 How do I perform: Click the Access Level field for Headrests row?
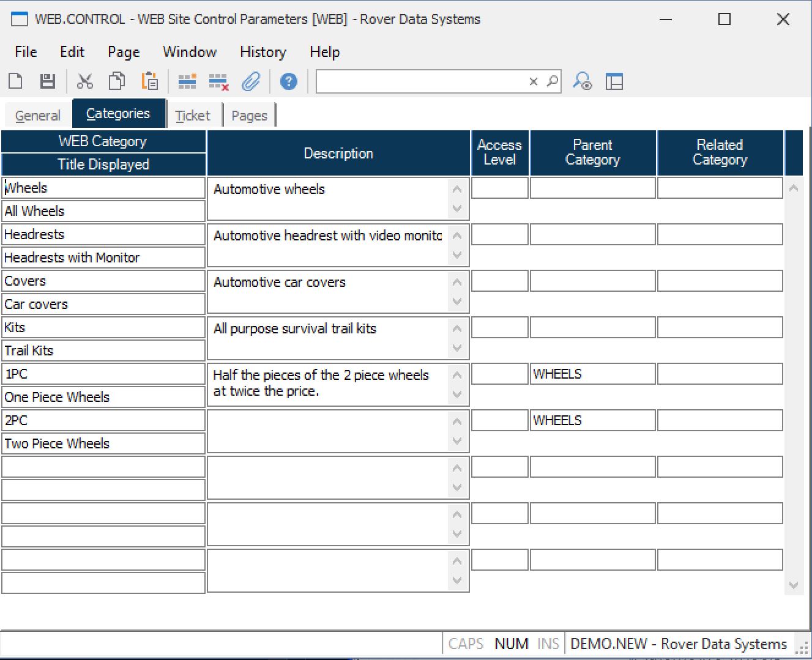[499, 235]
